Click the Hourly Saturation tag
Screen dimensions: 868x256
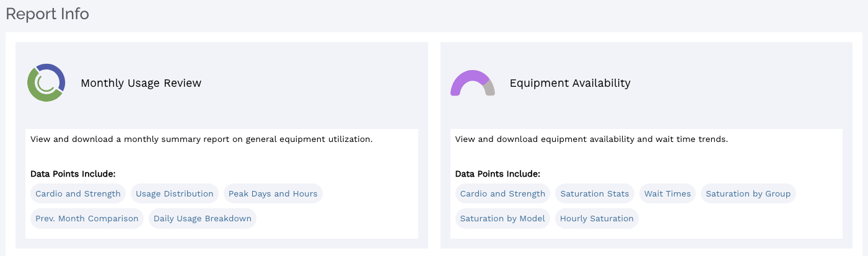pyautogui.click(x=597, y=219)
